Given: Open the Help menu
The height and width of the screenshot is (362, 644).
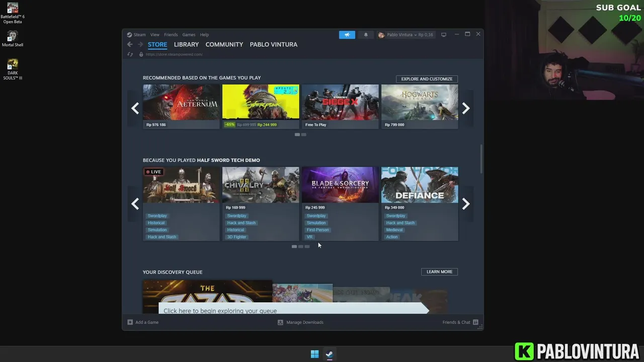Looking at the screenshot, I should [204, 35].
